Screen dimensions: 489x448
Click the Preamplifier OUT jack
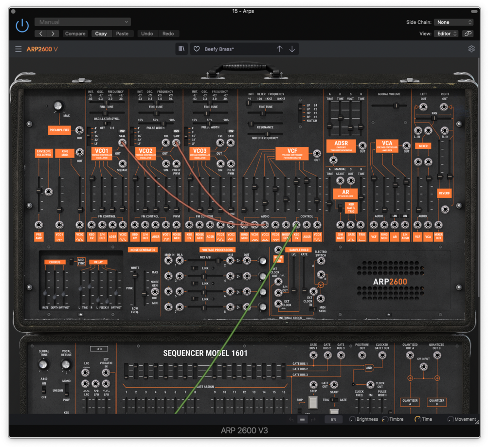[79, 130]
